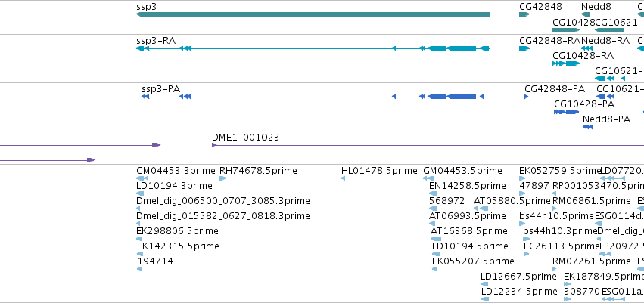Open the bs44h10.5prime EST
This screenshot has width=644, height=303.
coord(522,224)
